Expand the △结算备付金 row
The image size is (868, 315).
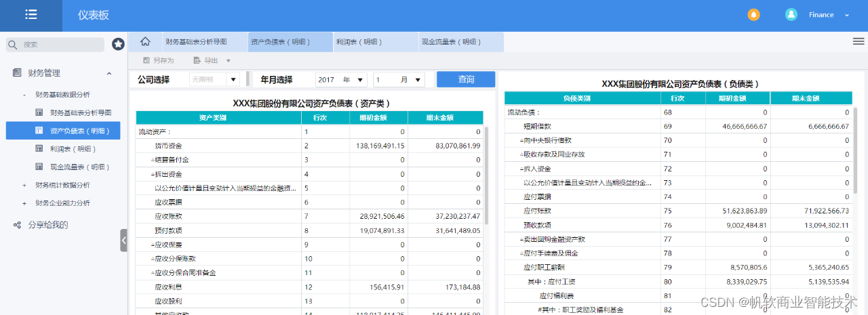[170, 160]
